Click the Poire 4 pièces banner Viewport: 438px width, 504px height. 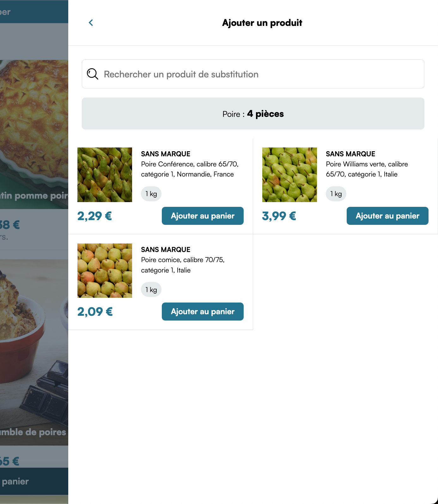pos(253,114)
